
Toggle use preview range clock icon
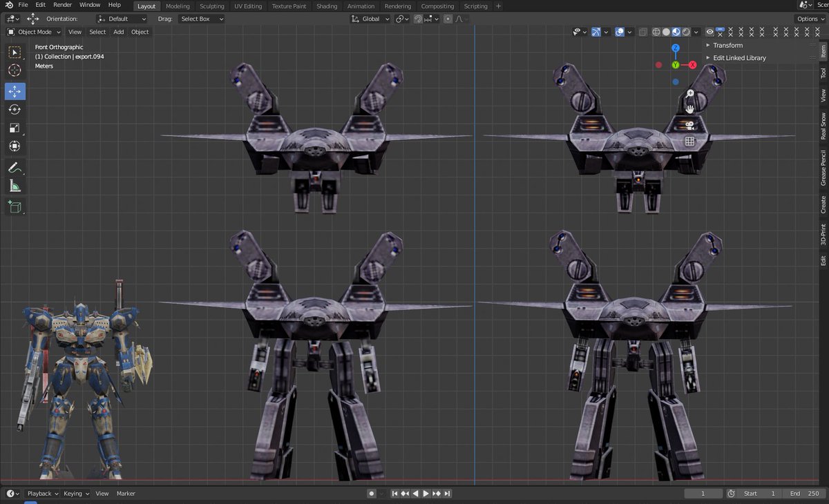pyautogui.click(x=731, y=494)
